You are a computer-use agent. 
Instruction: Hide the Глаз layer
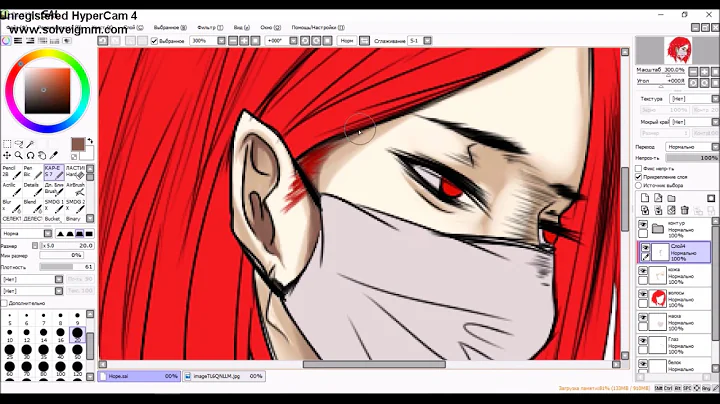click(643, 341)
